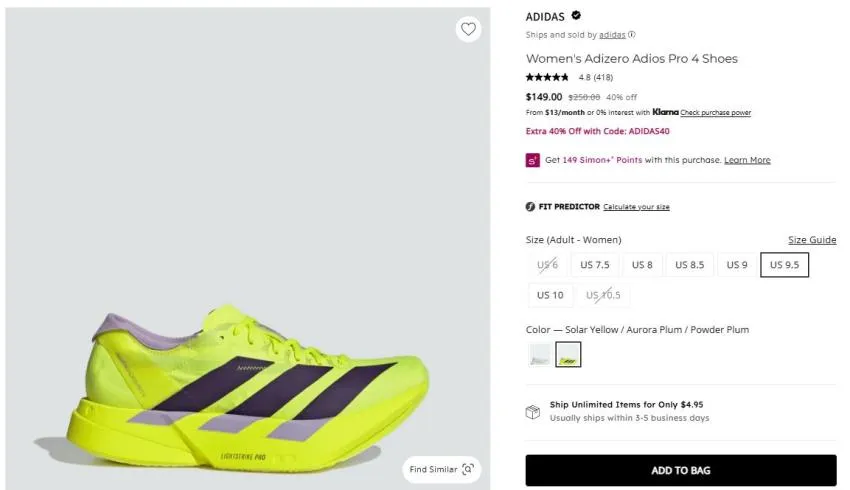850x490 pixels.
Task: Select size US 8
Action: 642,265
